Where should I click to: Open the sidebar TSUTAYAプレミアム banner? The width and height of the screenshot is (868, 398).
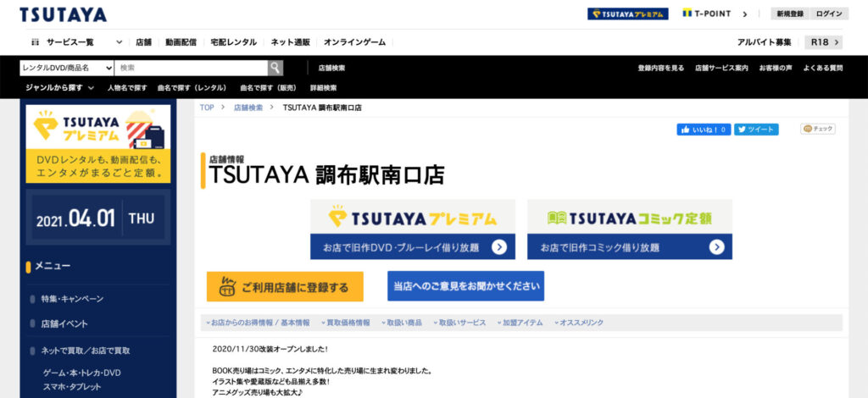tap(98, 144)
